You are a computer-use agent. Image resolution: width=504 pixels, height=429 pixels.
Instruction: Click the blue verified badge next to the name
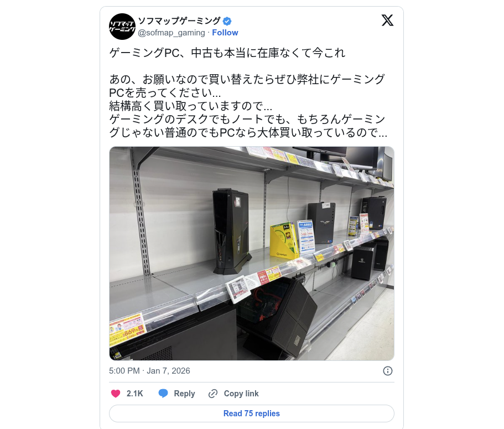[x=227, y=21]
